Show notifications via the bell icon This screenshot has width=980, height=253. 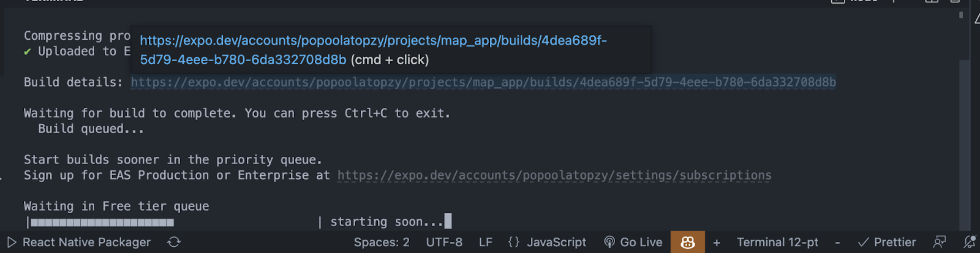(x=969, y=242)
